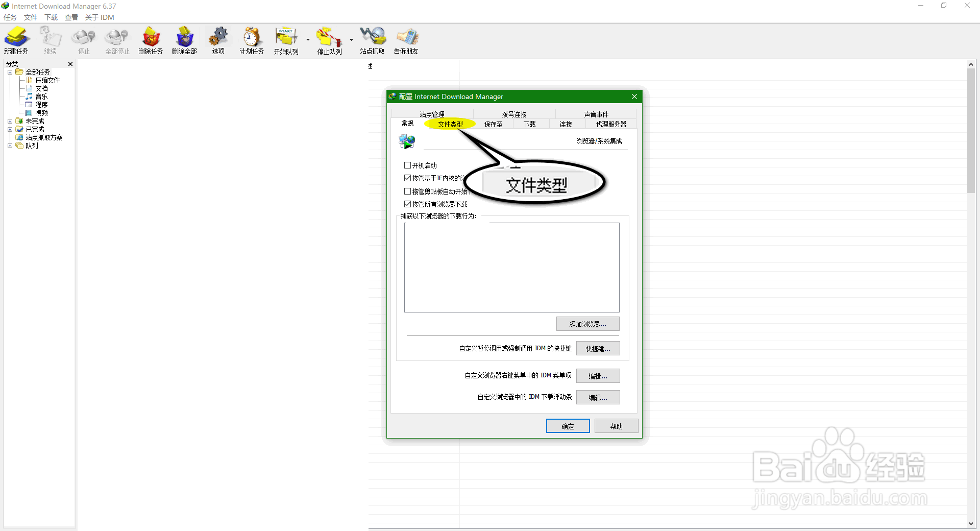Click the 开始队列 (start queue) icon
This screenshot has height=531, width=980.
click(286, 40)
